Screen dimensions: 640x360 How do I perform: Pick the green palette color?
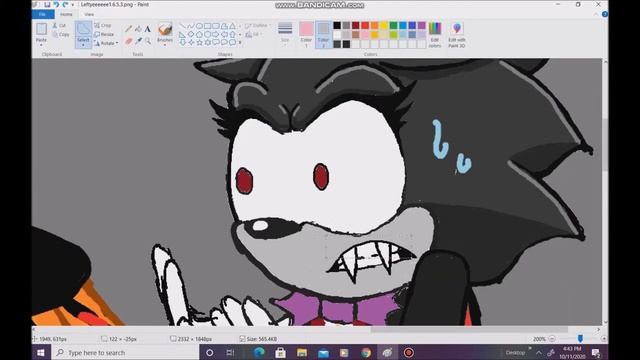pyautogui.click(x=393, y=26)
